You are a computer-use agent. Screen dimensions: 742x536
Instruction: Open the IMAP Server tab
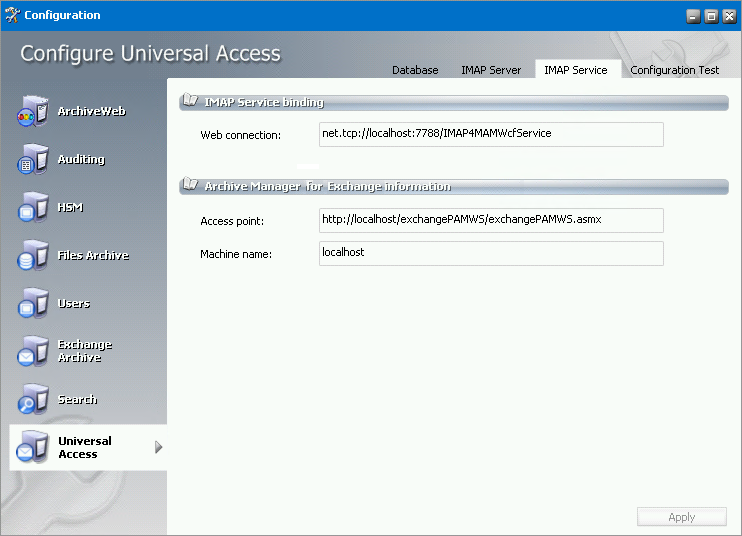tap(491, 70)
